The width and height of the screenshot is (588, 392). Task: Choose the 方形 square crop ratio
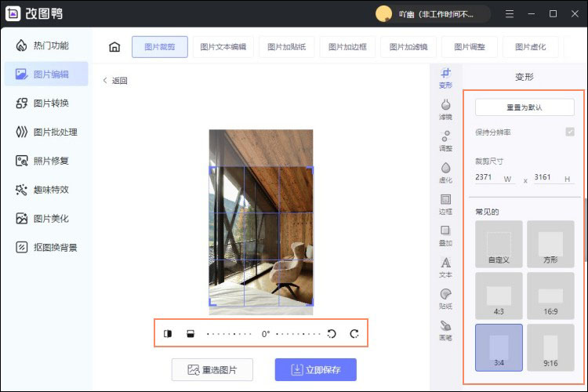click(550, 244)
